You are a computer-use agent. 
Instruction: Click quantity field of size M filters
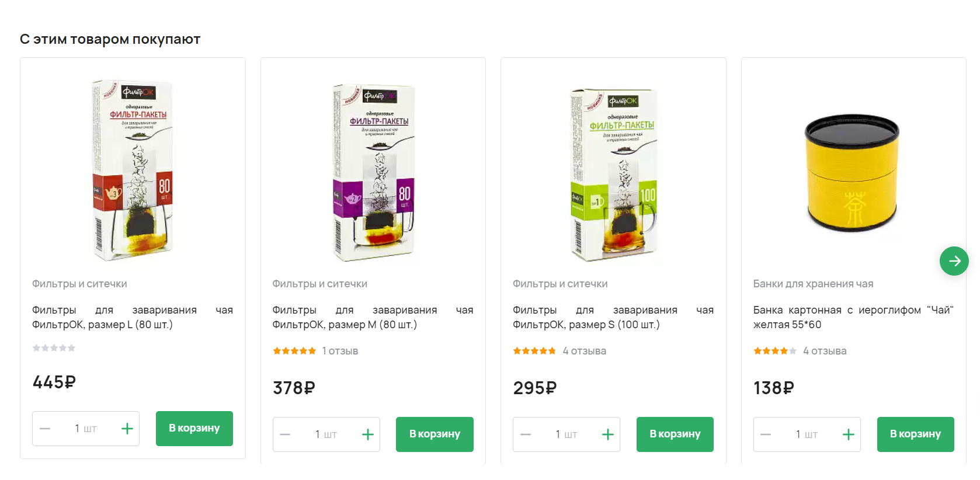[326, 434]
